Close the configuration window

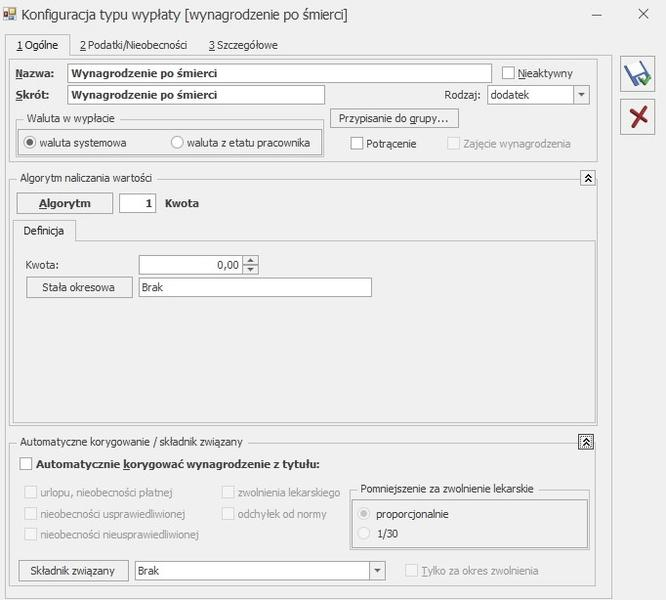coord(643,14)
